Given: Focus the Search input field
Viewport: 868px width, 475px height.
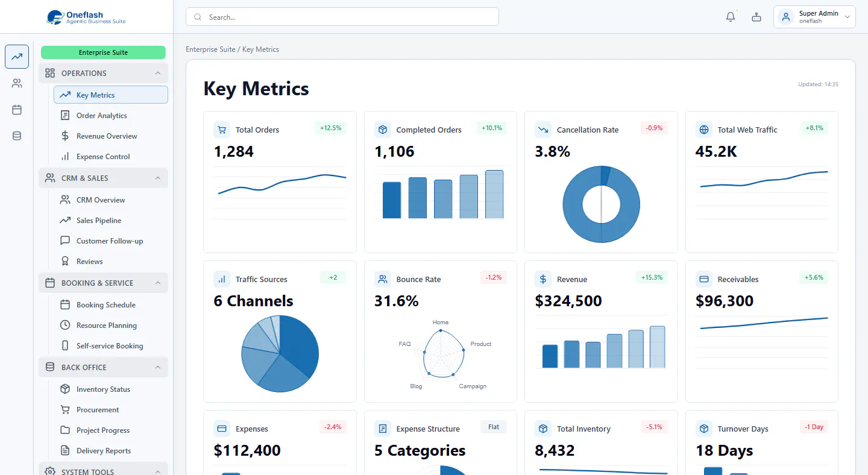Looking at the screenshot, I should [342, 17].
